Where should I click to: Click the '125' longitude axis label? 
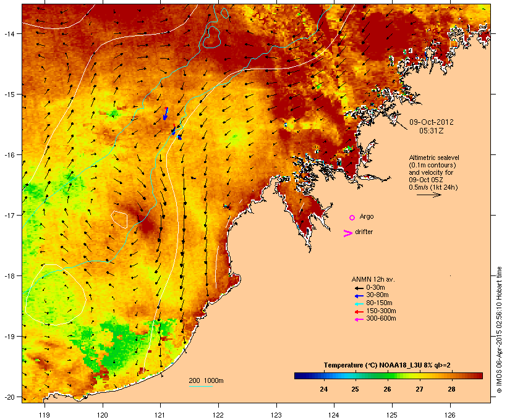pos(392,415)
